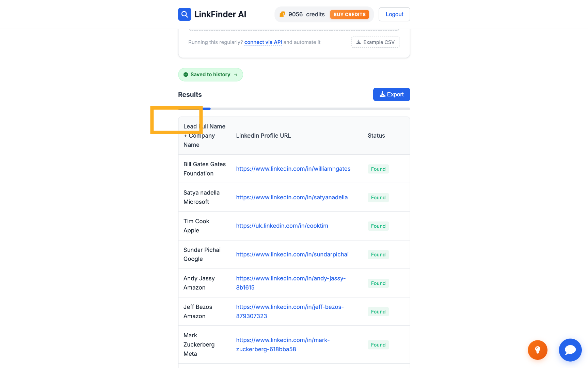The width and height of the screenshot is (588, 368).
Task: Open the orange lightbulb tips button
Action: tap(538, 350)
